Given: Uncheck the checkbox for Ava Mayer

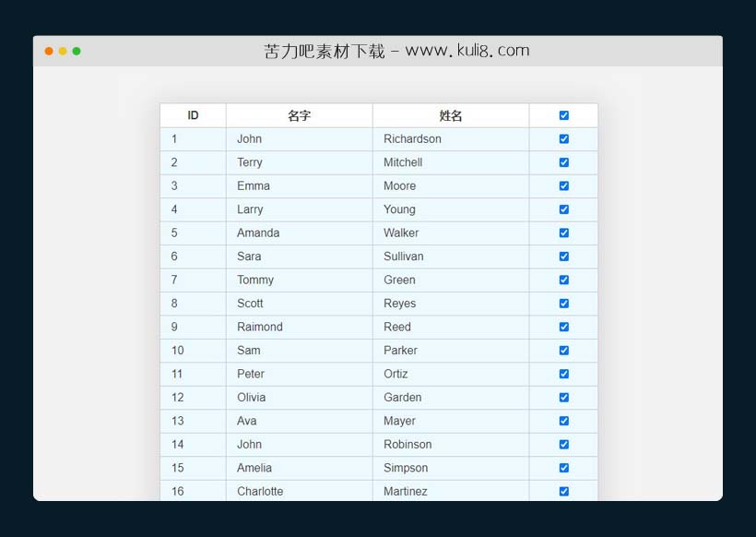Looking at the screenshot, I should click(562, 421).
